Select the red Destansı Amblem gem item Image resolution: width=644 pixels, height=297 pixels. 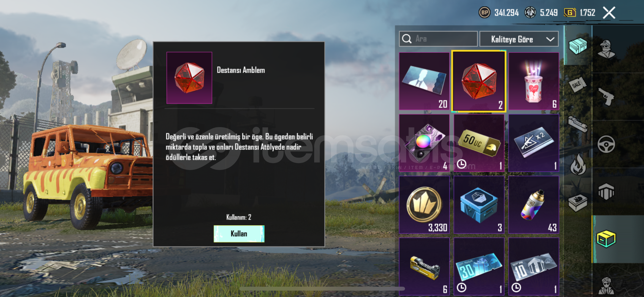(x=479, y=81)
